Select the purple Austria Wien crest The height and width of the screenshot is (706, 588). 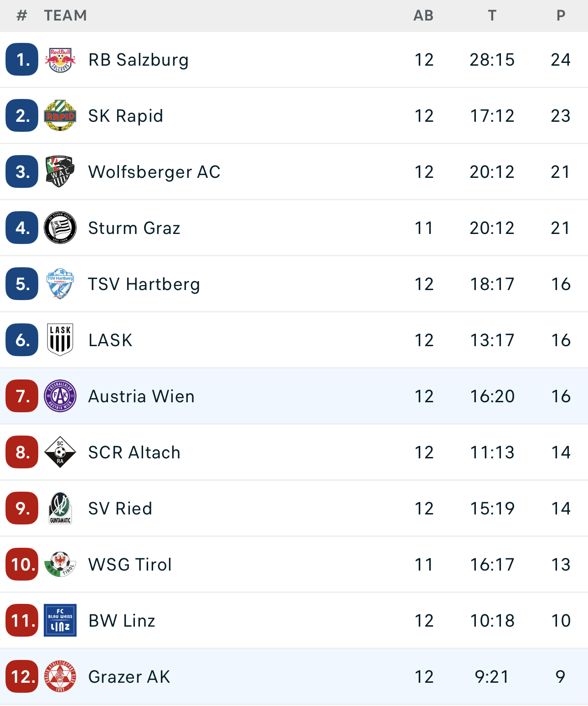coord(60,396)
